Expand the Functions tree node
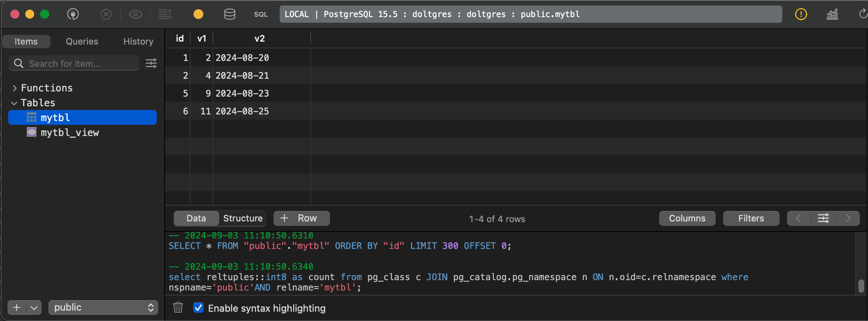 [x=14, y=88]
